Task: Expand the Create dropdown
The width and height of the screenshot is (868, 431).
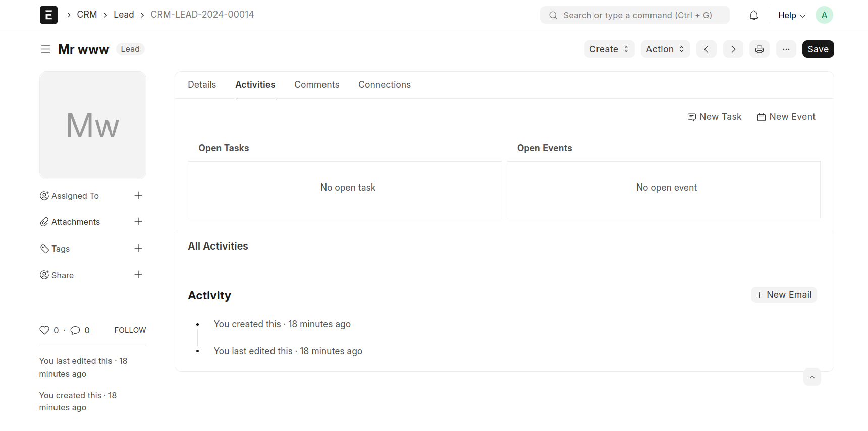Action: point(609,49)
